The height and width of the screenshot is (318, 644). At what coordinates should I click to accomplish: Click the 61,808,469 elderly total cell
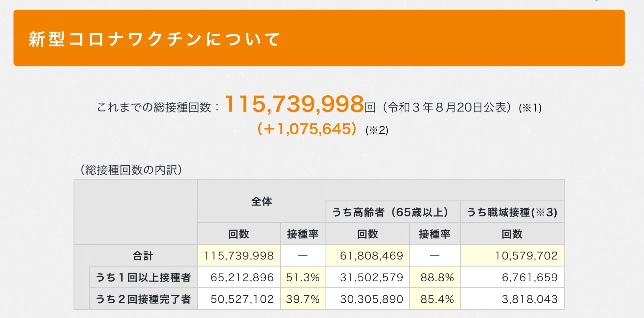point(371,256)
